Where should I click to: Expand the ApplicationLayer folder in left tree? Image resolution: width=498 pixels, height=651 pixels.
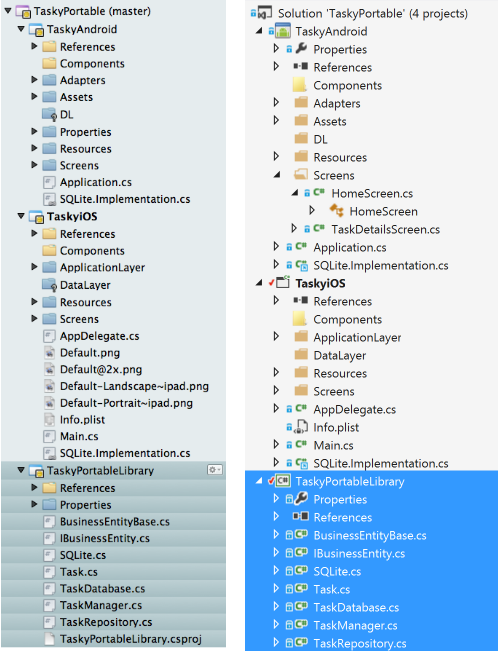click(34, 267)
